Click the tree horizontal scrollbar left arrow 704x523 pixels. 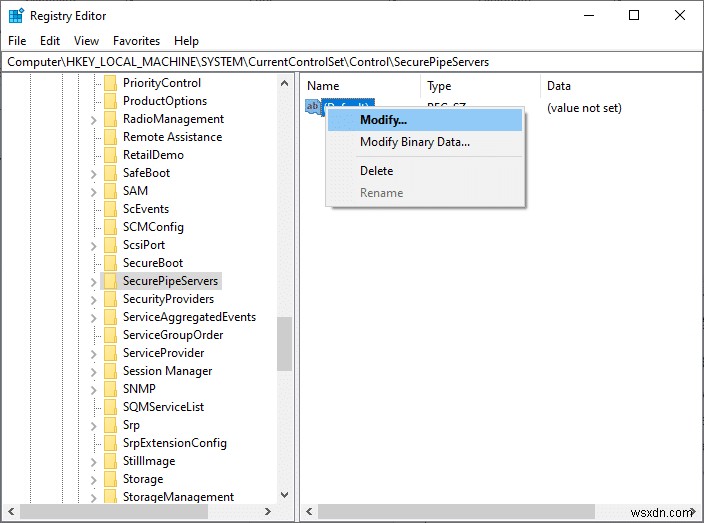tap(11, 511)
